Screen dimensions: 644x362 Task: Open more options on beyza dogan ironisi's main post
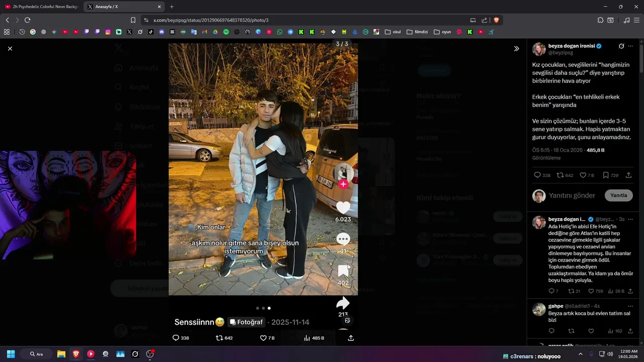pos(630,46)
